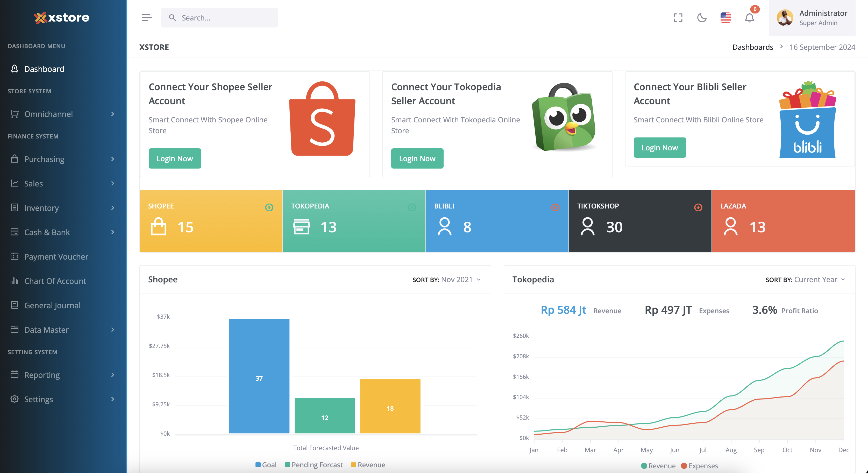The height and width of the screenshot is (473, 868).
Task: Click Revenue color swatch in Shopee legend
Action: [353, 464]
